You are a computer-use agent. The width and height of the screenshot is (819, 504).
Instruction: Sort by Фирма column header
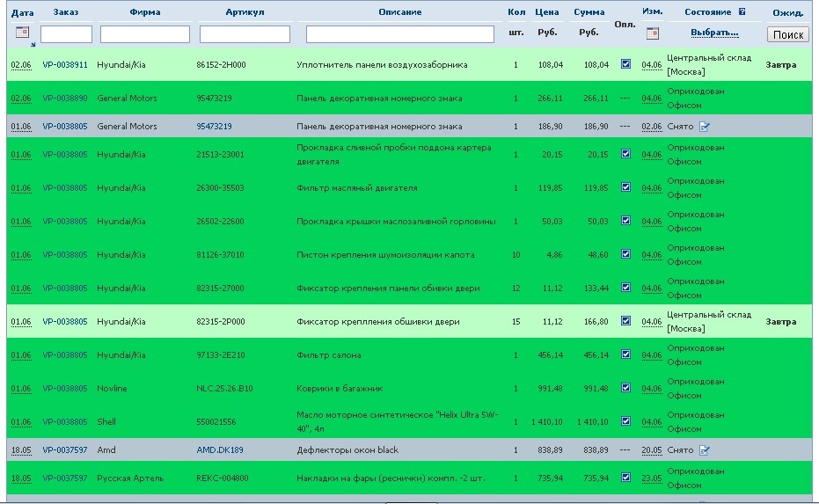pyautogui.click(x=145, y=12)
